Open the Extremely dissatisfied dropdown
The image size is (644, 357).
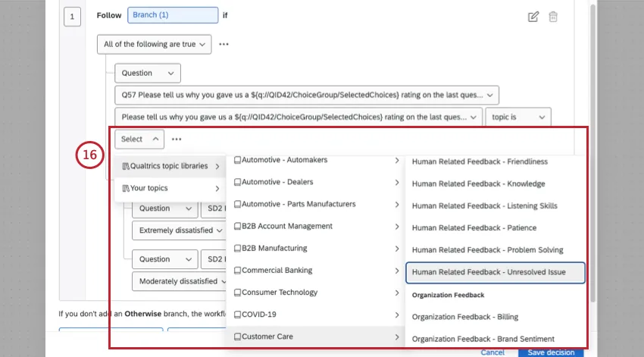179,230
